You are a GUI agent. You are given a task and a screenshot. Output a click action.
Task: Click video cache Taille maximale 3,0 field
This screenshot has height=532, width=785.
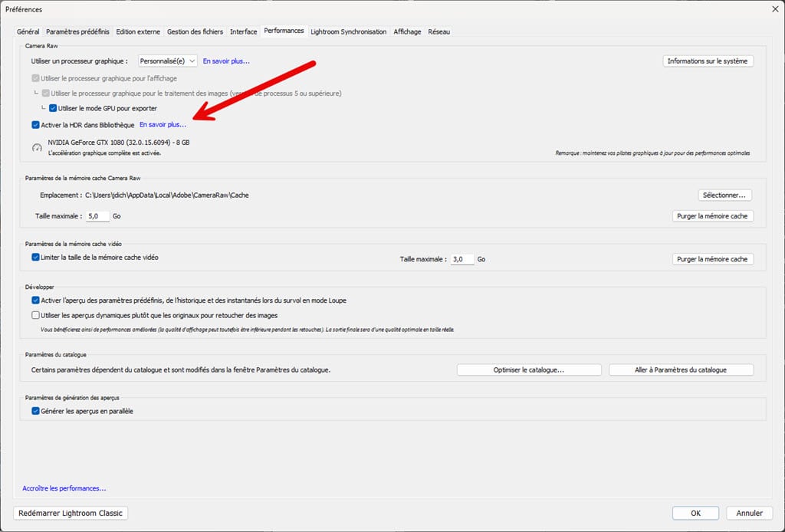pyautogui.click(x=462, y=259)
